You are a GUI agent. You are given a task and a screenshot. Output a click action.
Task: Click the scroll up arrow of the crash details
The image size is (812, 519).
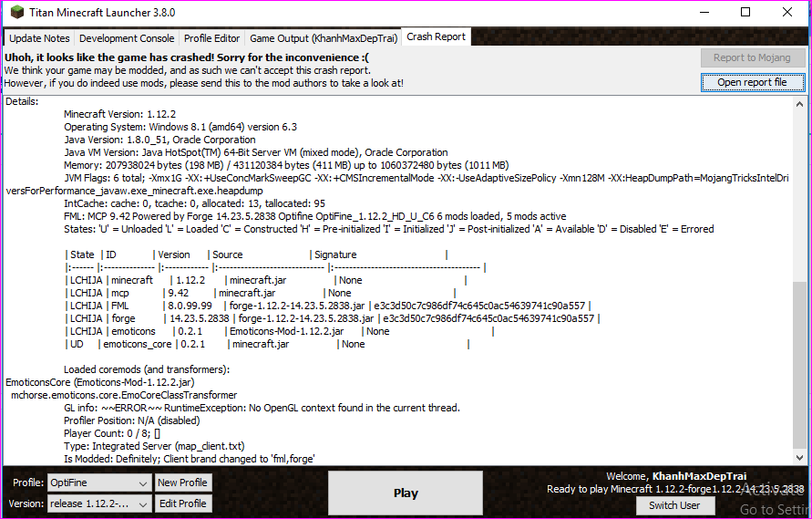(x=799, y=104)
